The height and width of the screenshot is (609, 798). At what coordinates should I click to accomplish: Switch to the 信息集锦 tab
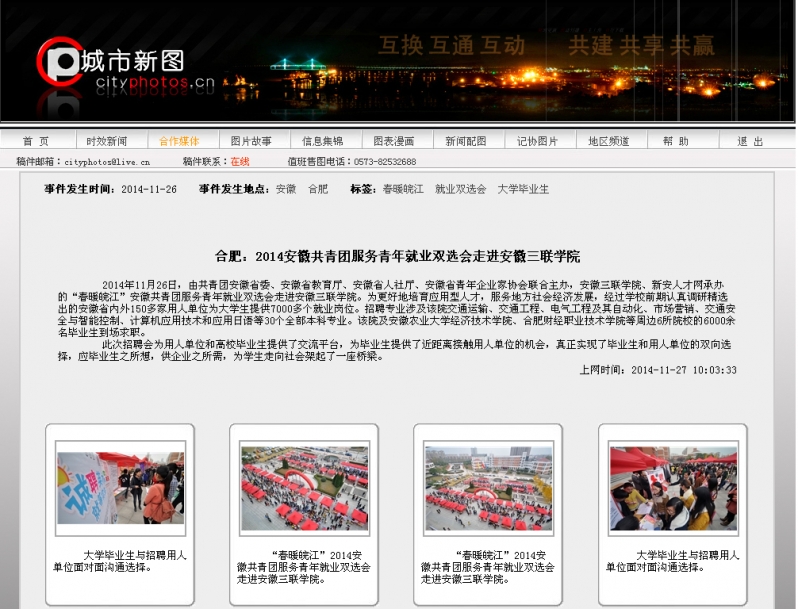click(322, 141)
